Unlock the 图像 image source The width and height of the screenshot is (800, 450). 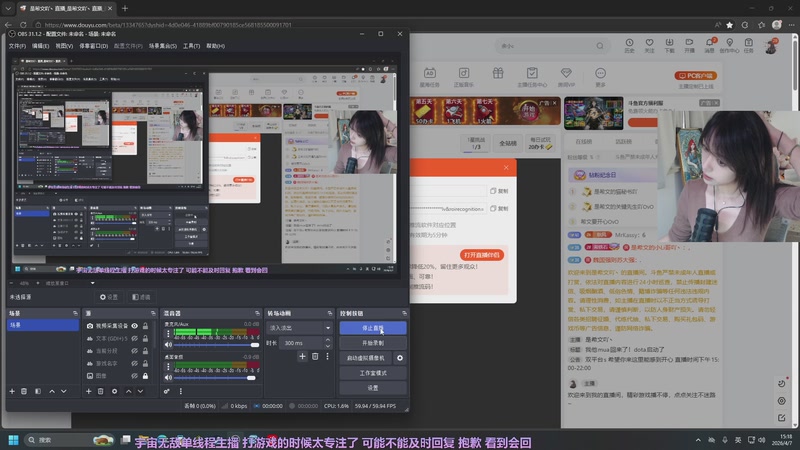click(x=145, y=376)
